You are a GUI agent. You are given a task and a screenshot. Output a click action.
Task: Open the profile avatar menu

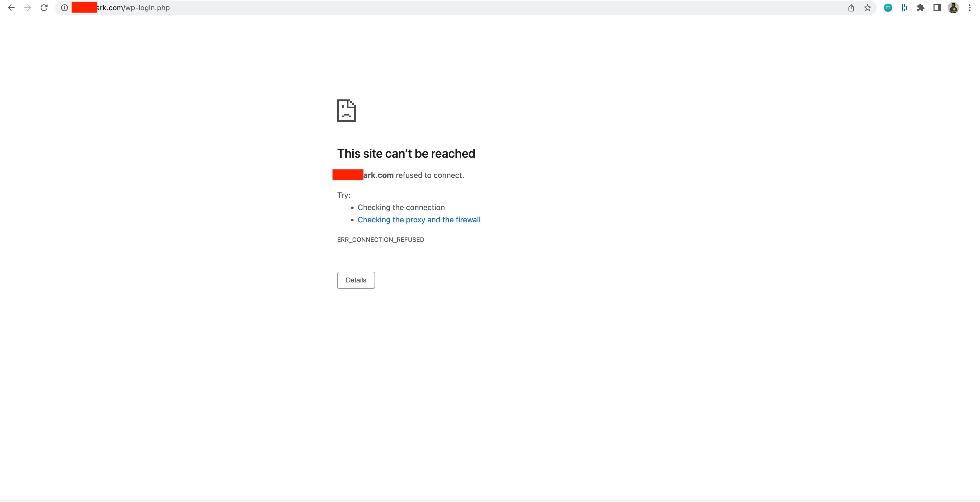953,8
